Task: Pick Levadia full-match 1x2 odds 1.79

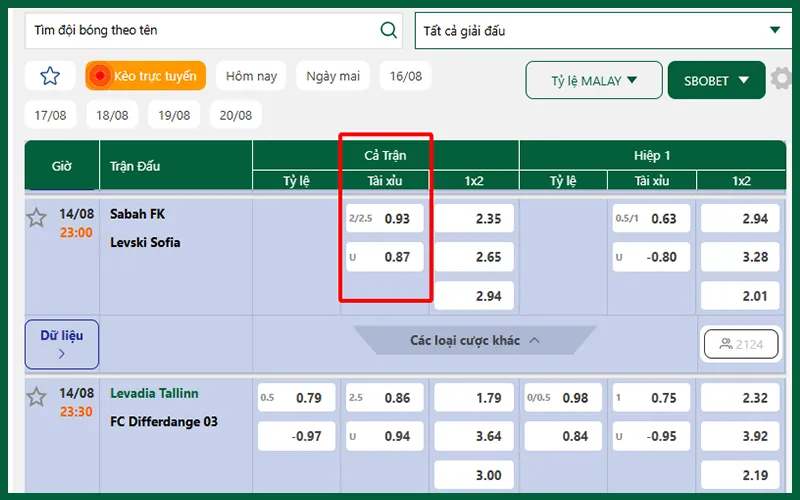Action: tap(474, 397)
